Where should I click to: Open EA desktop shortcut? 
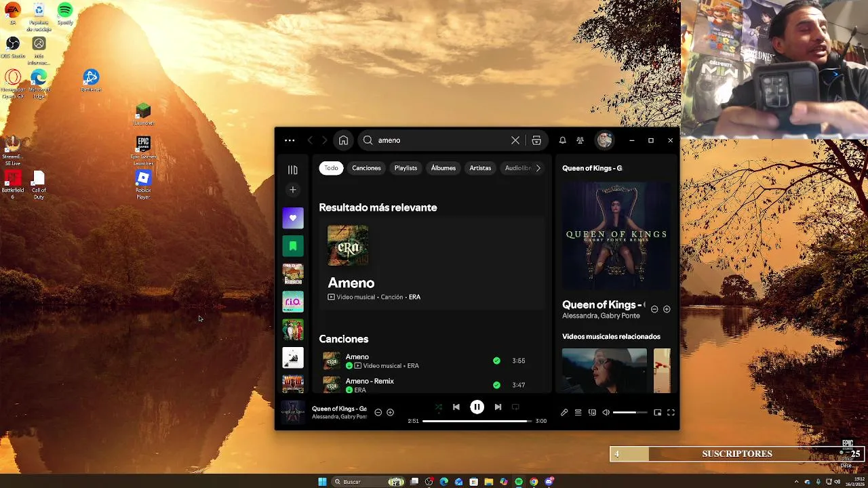13,14
